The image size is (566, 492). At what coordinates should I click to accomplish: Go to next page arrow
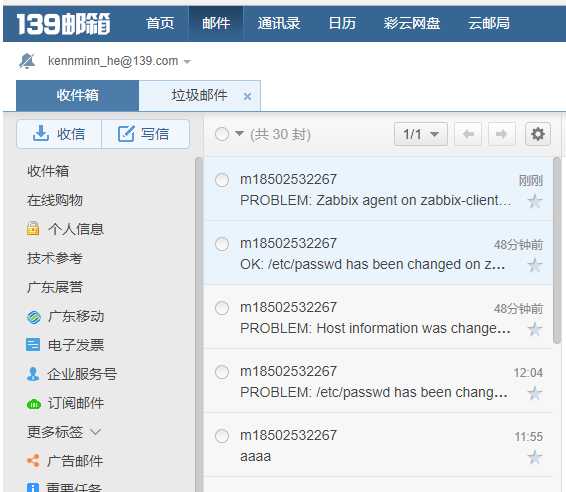501,134
